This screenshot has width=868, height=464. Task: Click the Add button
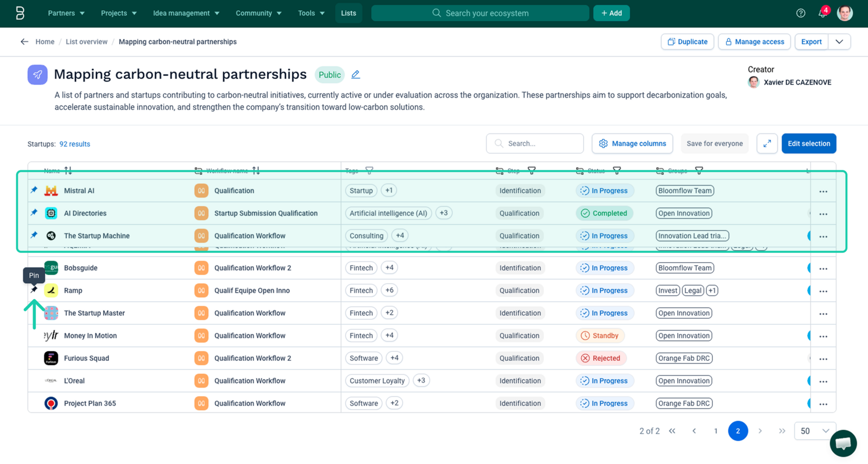click(611, 13)
